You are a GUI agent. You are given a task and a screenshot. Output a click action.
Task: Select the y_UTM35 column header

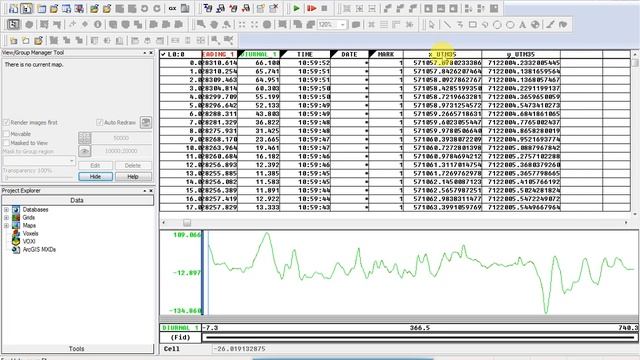(x=521, y=54)
